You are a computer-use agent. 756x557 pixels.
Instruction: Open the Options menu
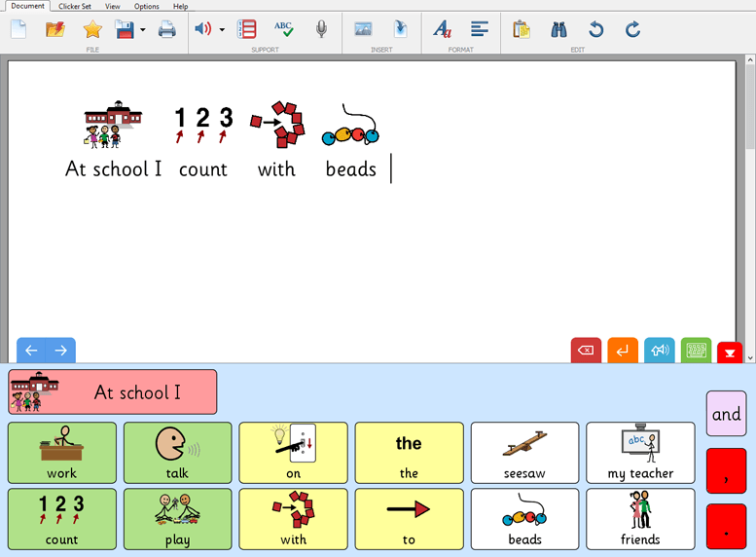(147, 6)
